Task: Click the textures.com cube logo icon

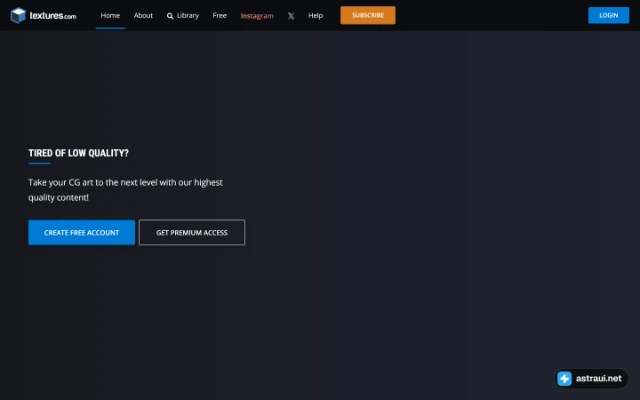Action: point(18,16)
